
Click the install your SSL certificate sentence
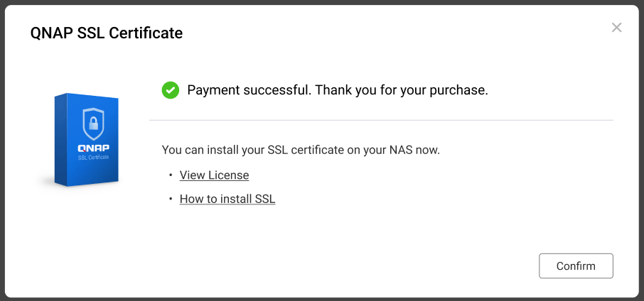point(301,150)
